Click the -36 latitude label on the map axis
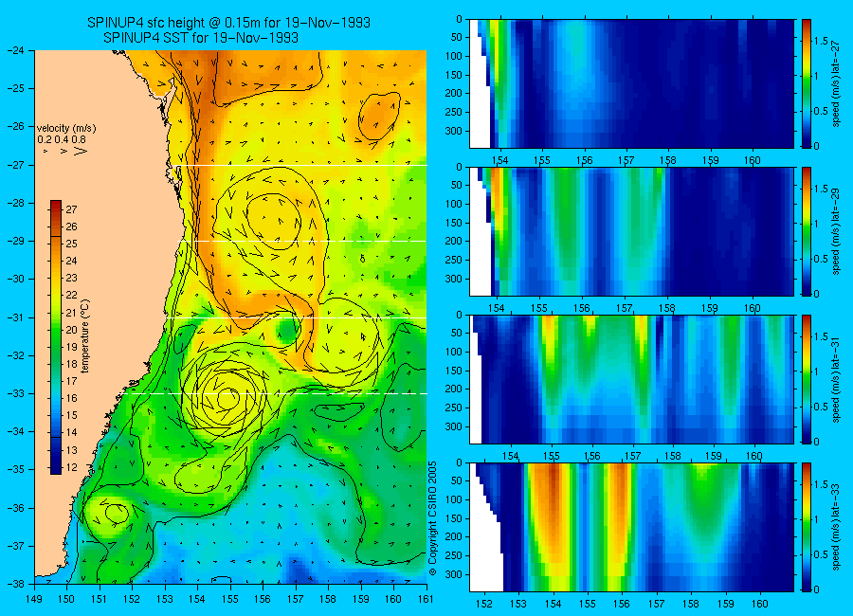 (17, 508)
